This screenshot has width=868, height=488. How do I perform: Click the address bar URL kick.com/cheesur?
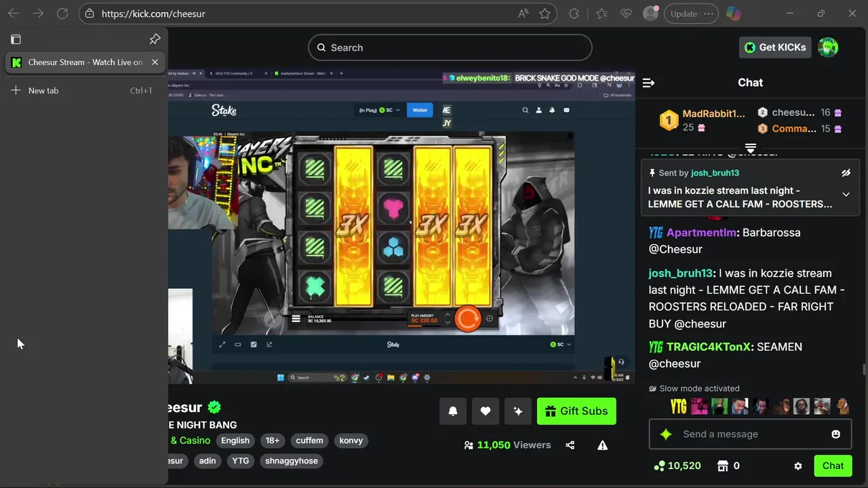pos(153,14)
